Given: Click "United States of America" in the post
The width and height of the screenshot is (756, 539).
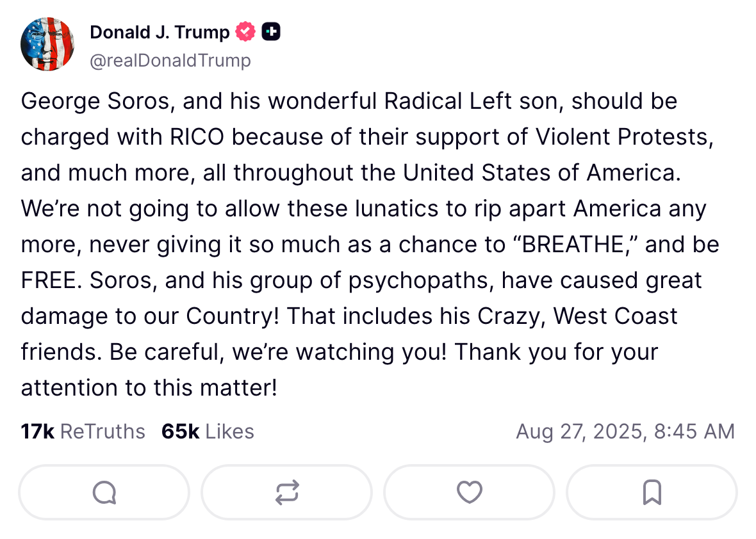Looking at the screenshot, I should 539,173.
